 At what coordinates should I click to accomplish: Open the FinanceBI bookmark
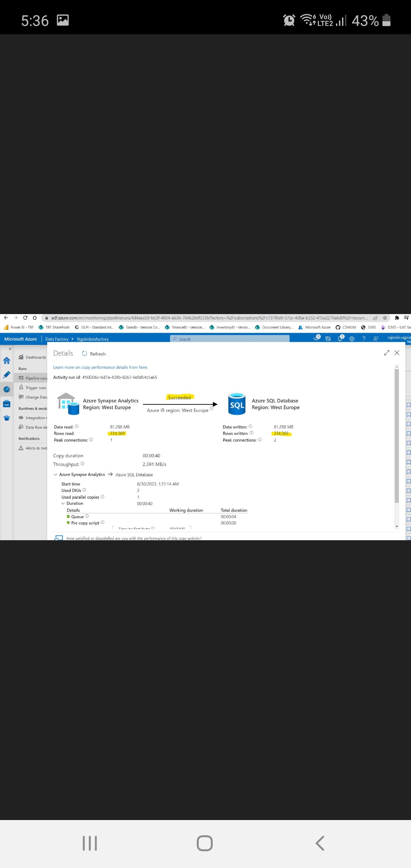185,327
